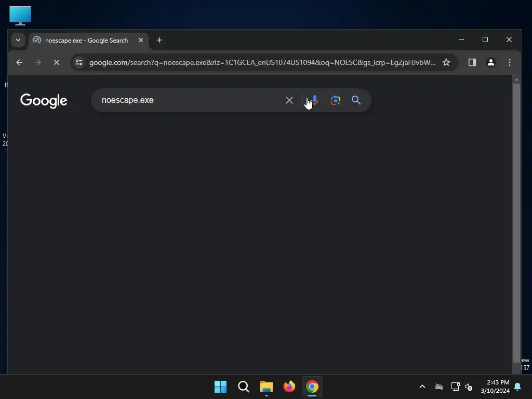Search by image with Google Lens
Viewport: 532px width, 399px height.
tap(336, 100)
